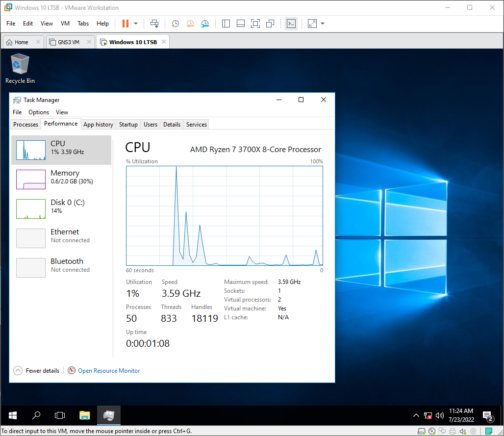Select Memory in the performance sidebar
The height and width of the screenshot is (436, 504).
pos(61,180)
